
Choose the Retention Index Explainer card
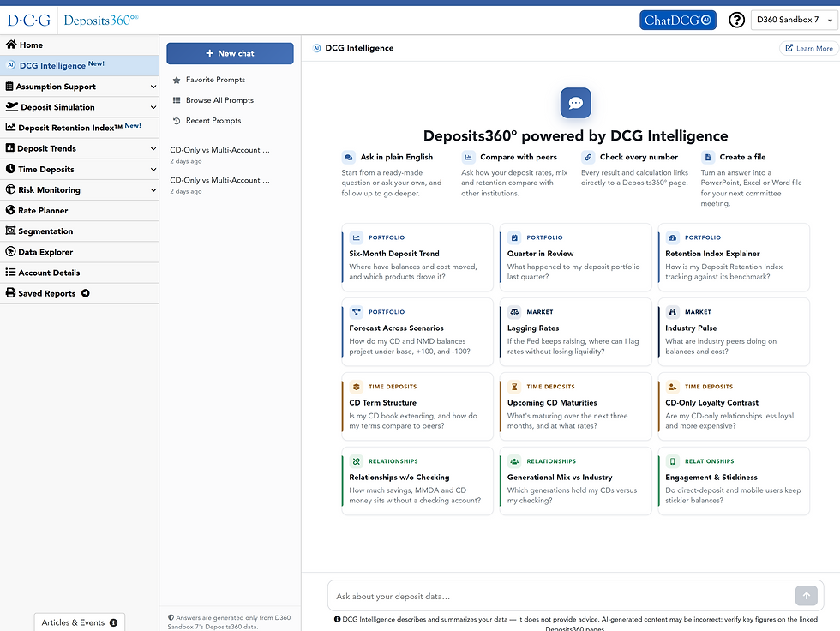coord(734,258)
